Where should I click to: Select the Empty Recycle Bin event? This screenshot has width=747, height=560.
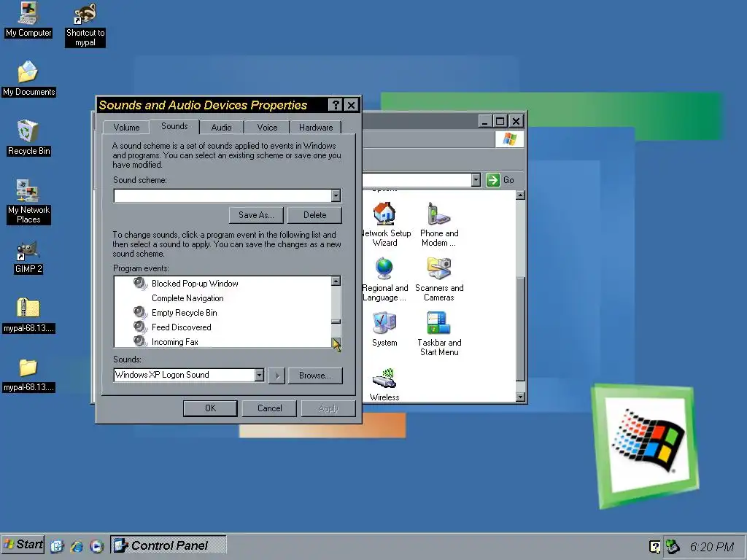coord(184,313)
